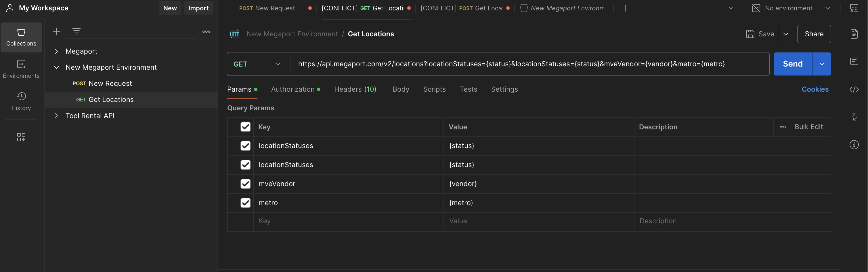Click the ellipsis icon beside Bulk Edit
The width and height of the screenshot is (868, 272).
pyautogui.click(x=783, y=127)
